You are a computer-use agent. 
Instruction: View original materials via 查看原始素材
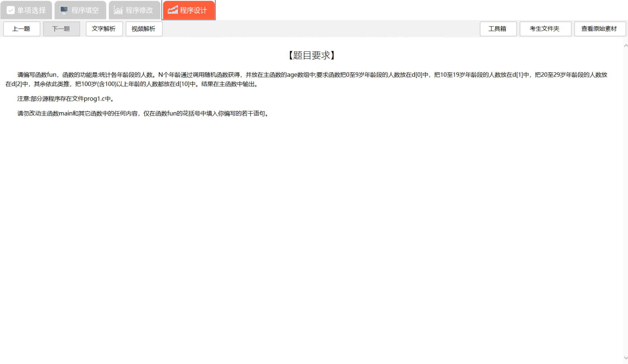point(600,29)
